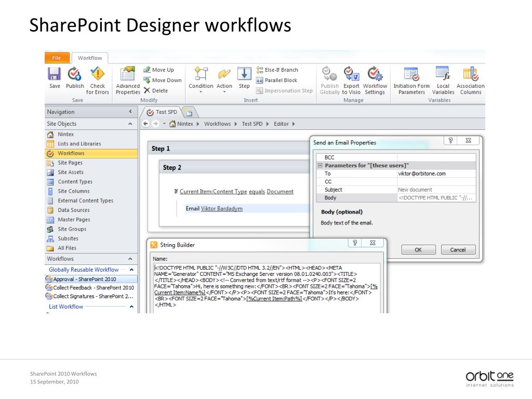
Task: Select Workflows in Site Objects
Action: pyautogui.click(x=91, y=153)
